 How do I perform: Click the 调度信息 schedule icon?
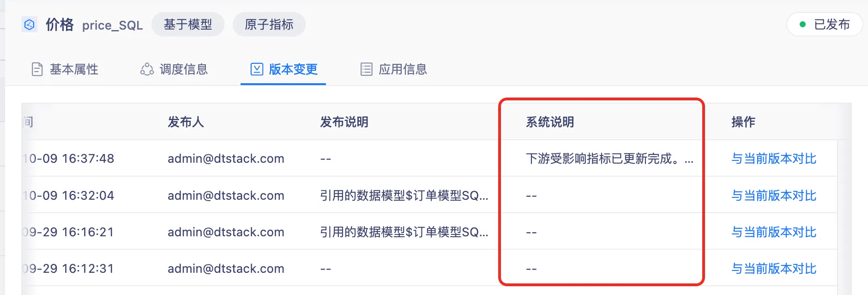147,69
